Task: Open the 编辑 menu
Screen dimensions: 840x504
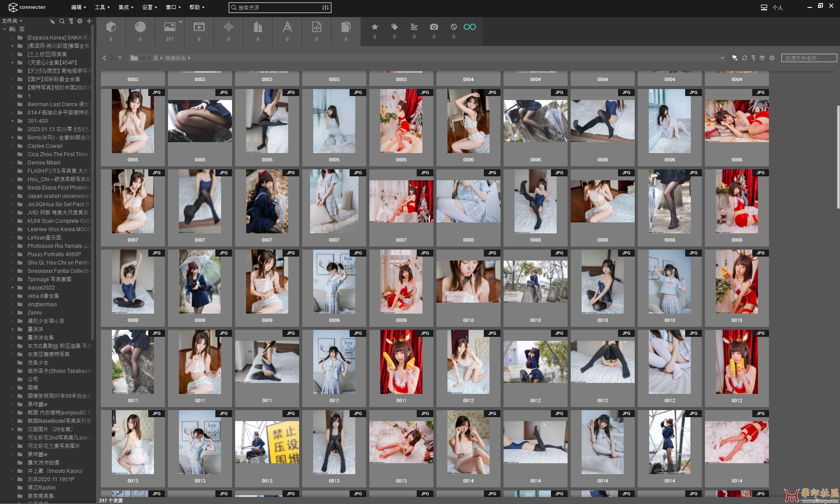Action: tap(79, 7)
